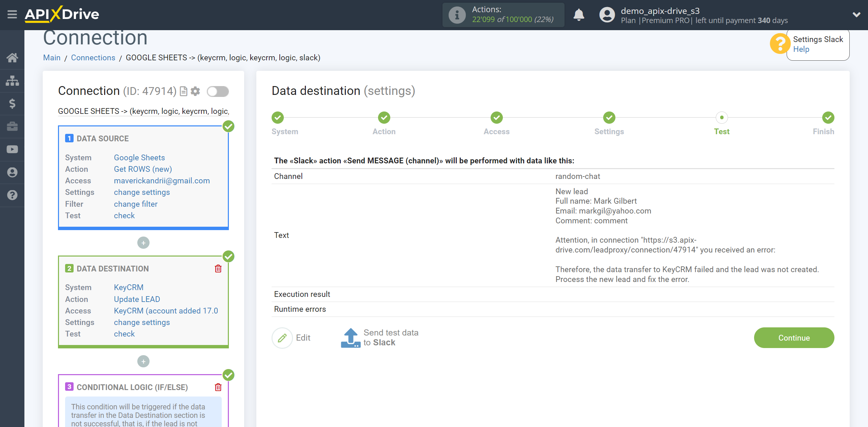Viewport: 868px width, 427px height.
Task: Open Google Sheets system link
Action: (139, 158)
